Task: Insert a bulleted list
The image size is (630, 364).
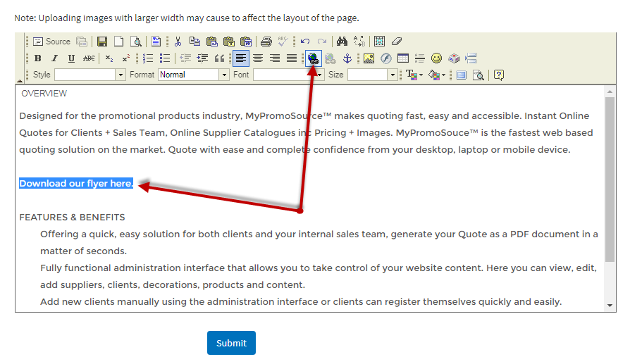Action: click(165, 58)
